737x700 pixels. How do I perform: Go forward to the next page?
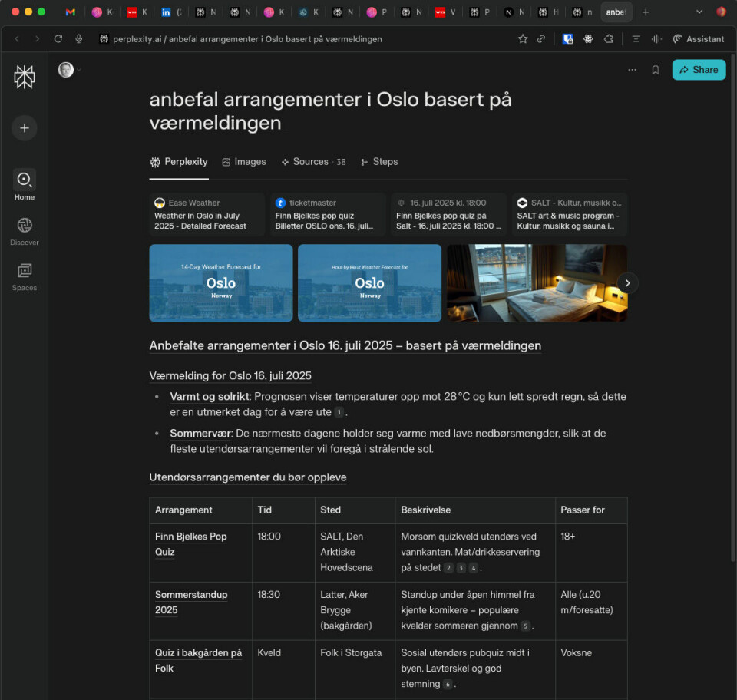37,39
